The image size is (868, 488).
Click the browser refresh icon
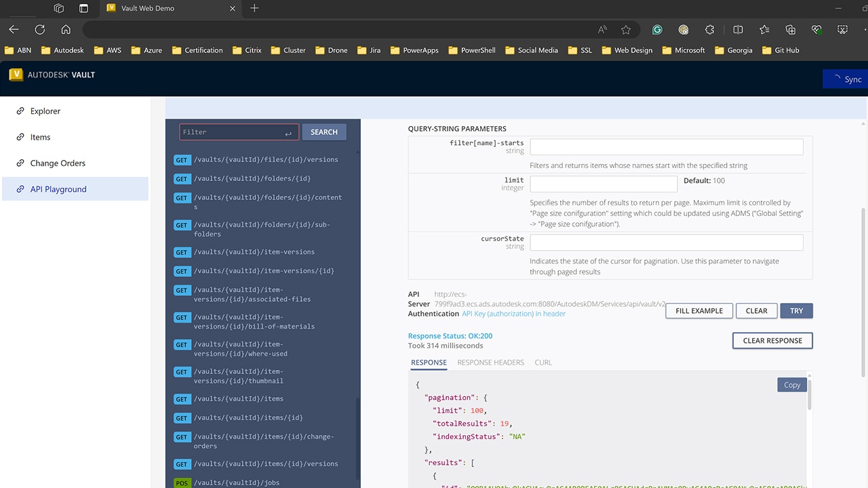[x=39, y=29]
